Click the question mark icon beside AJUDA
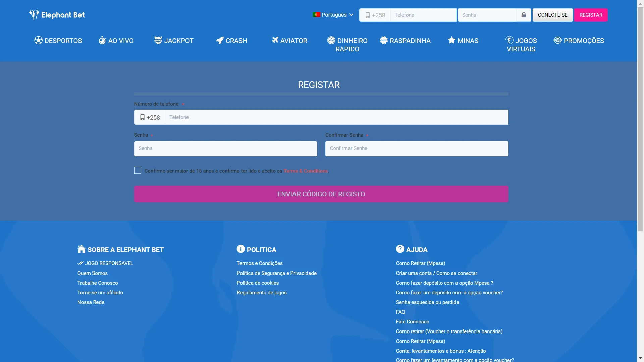Image resolution: width=644 pixels, height=362 pixels. (x=400, y=249)
